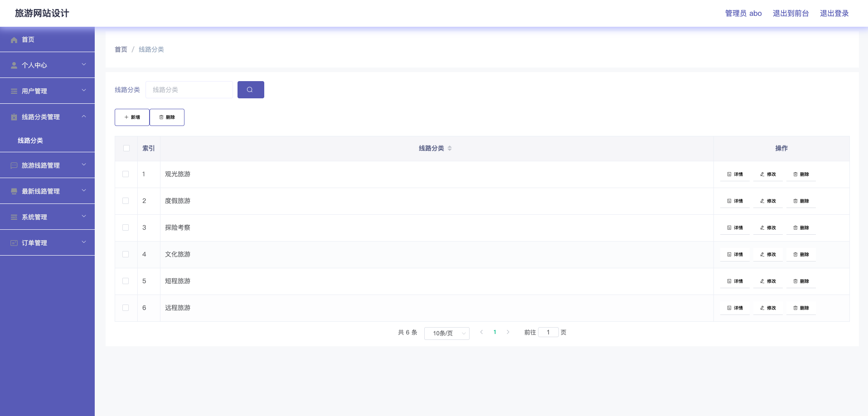Select 线路分类 submenu item

pyautogui.click(x=47, y=140)
